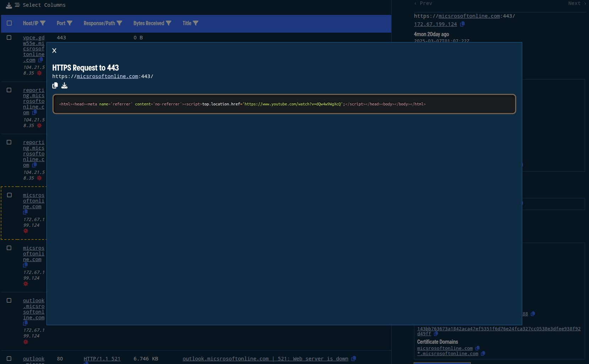Copy micsrosoftonline.com certificate domain
The width and height of the screenshot is (589, 364).
[478, 348]
